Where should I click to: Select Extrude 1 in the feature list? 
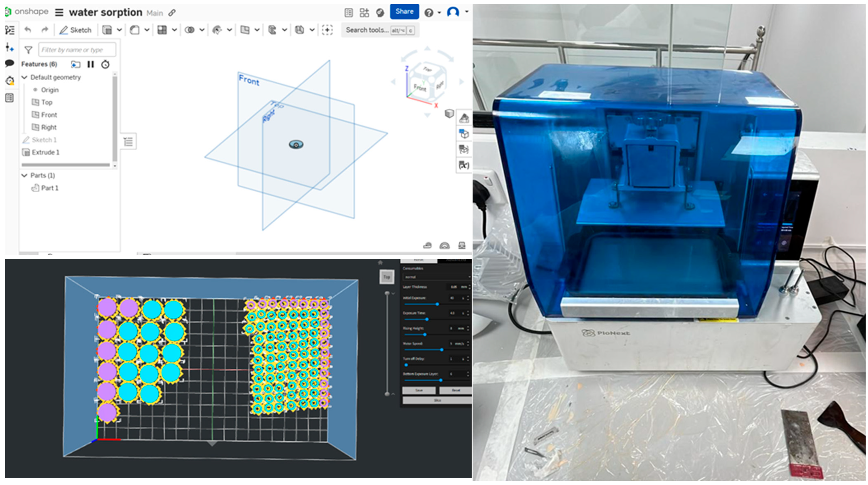(x=45, y=152)
